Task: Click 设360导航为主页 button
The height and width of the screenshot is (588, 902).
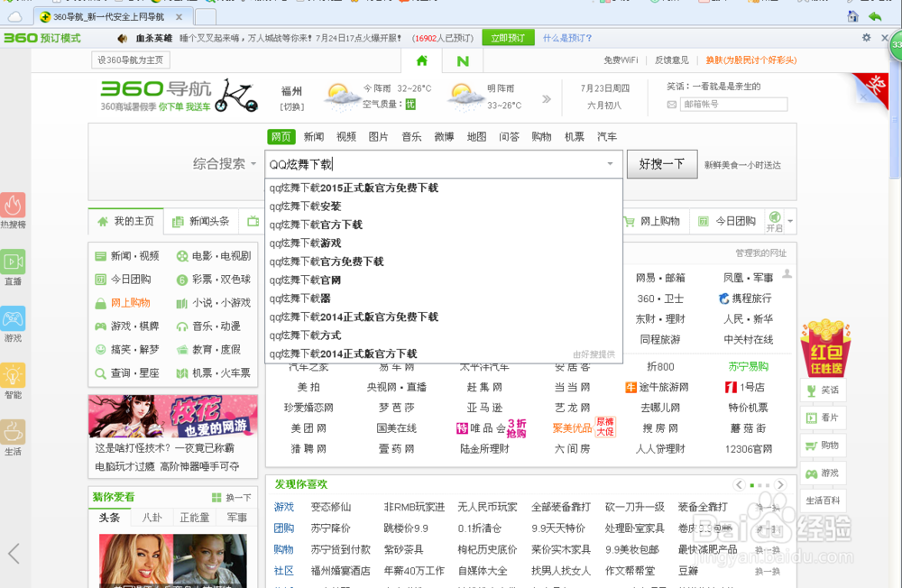Action: (x=131, y=60)
